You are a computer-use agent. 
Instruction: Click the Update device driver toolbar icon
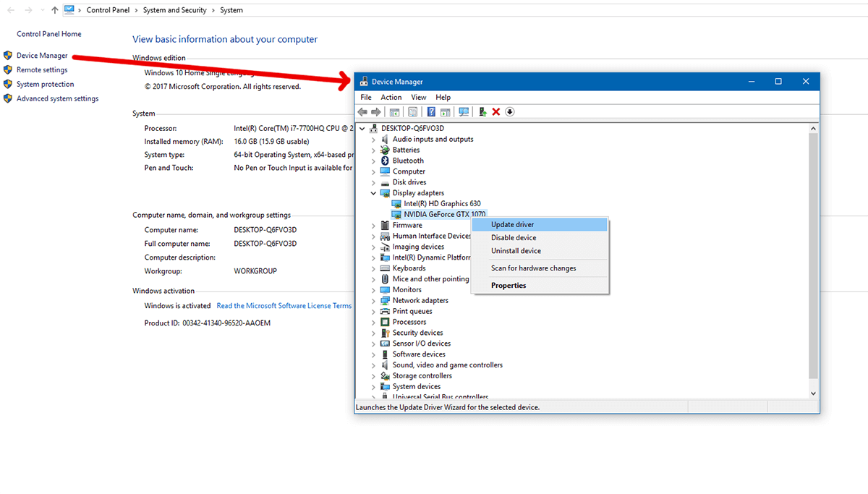pyautogui.click(x=482, y=111)
